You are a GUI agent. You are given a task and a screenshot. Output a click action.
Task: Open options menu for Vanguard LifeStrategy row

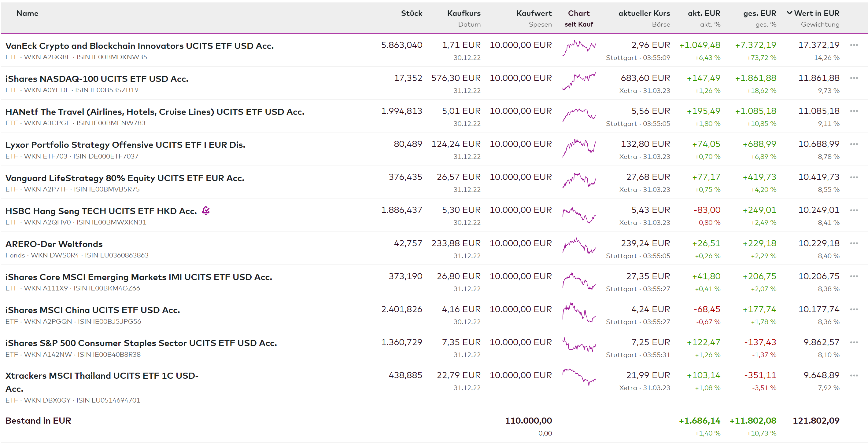tap(854, 177)
